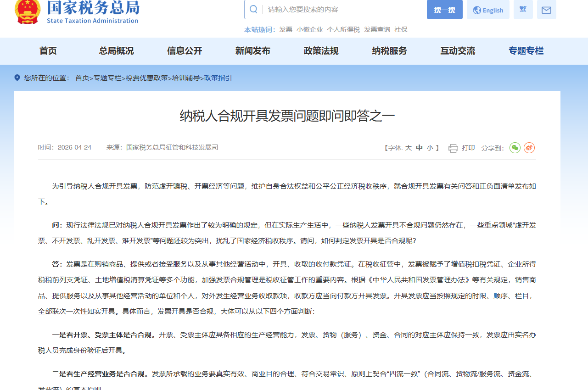This screenshot has width=588, height=390.
Task: Click the printer icon
Action: coord(453,148)
